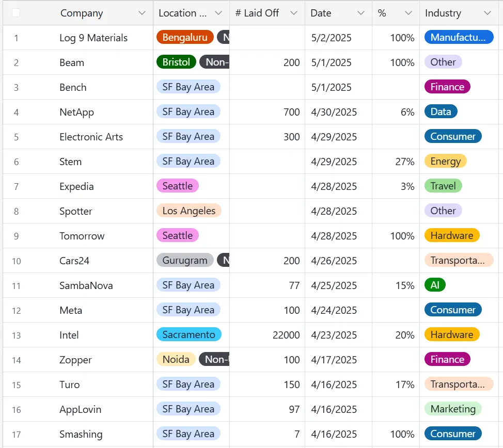
Task: Click the AI industry tag for SambaNova
Action: pos(435,285)
